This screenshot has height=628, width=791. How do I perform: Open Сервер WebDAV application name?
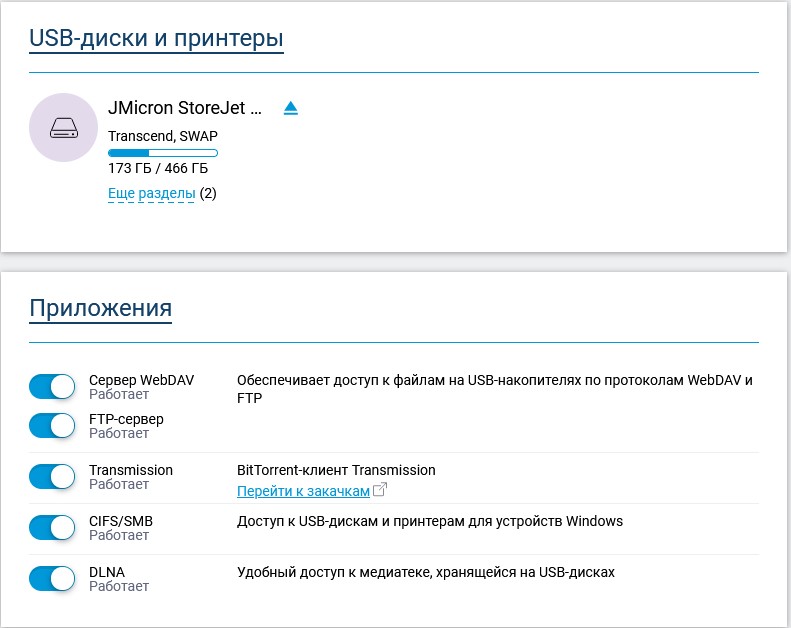click(x=141, y=380)
